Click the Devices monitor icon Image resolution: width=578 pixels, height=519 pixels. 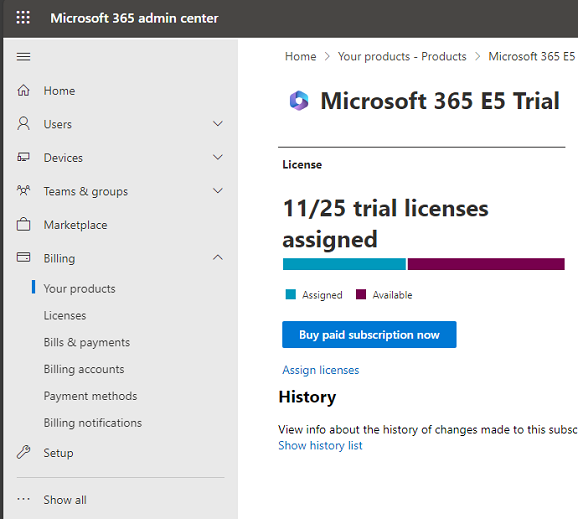(23, 157)
